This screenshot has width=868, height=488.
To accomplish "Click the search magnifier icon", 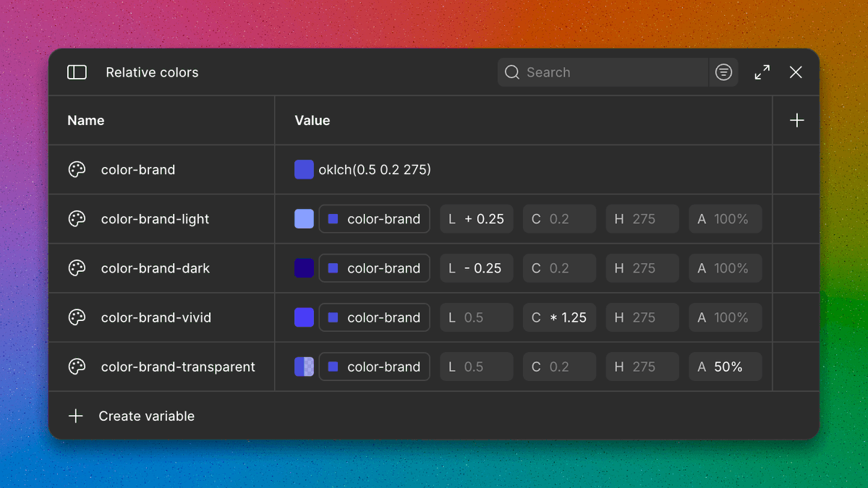I will pos(512,72).
